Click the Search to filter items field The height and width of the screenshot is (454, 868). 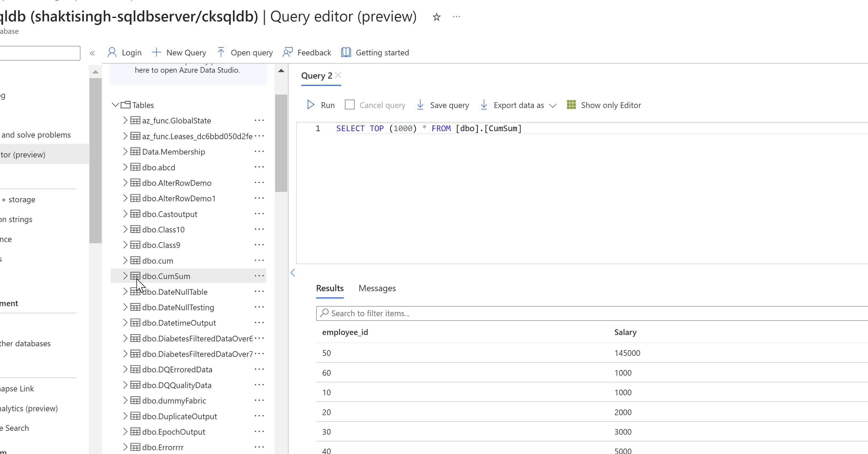pyautogui.click(x=573, y=313)
